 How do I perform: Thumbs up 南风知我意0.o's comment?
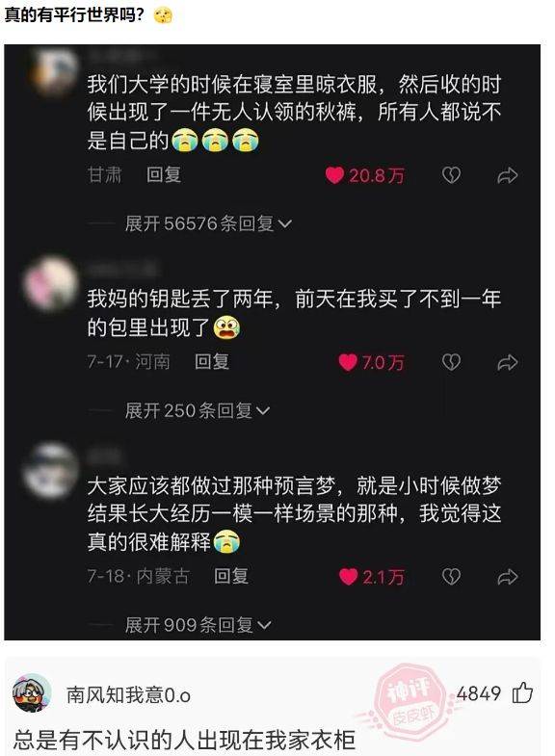522,693
